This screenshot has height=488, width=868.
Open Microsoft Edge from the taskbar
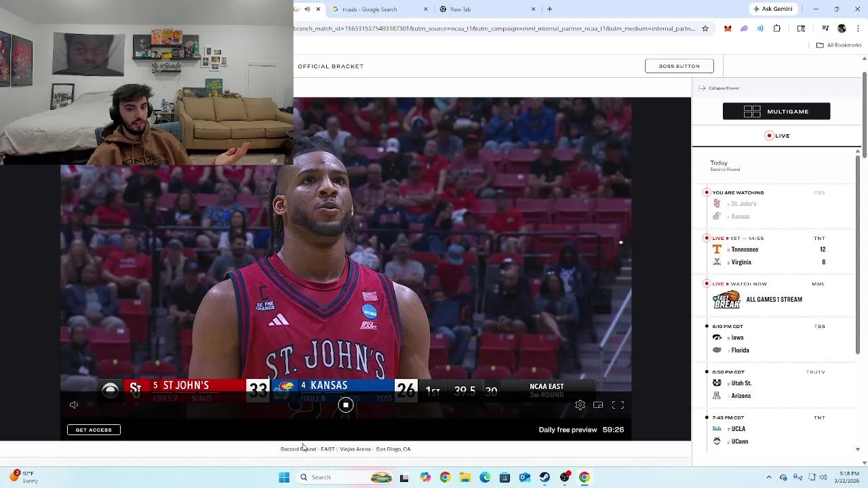point(485,477)
